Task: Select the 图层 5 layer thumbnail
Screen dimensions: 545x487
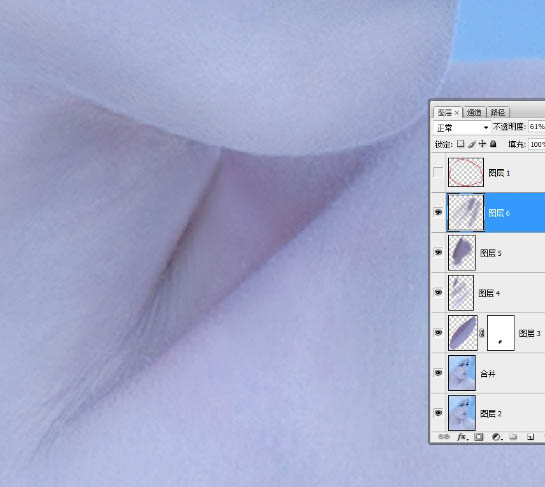Action: tap(462, 253)
